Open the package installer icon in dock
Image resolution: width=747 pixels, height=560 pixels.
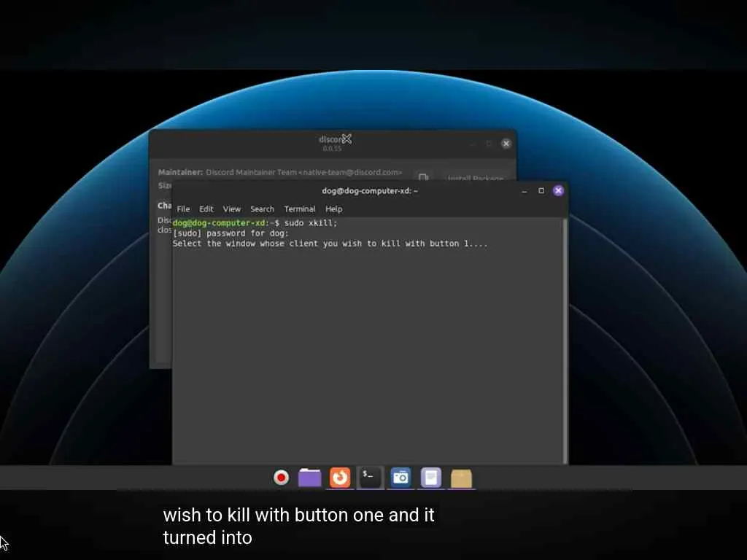tap(461, 478)
